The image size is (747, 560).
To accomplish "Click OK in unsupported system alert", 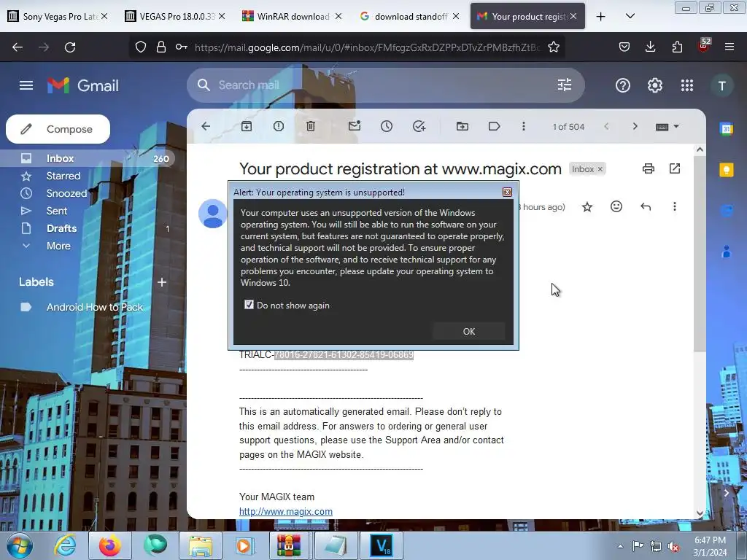I will click(469, 331).
